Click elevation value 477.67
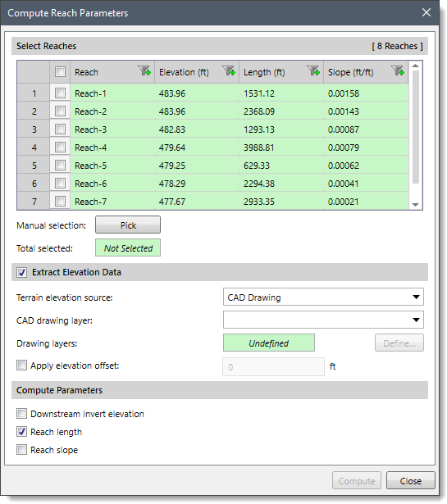The image size is (447, 504). click(x=172, y=202)
